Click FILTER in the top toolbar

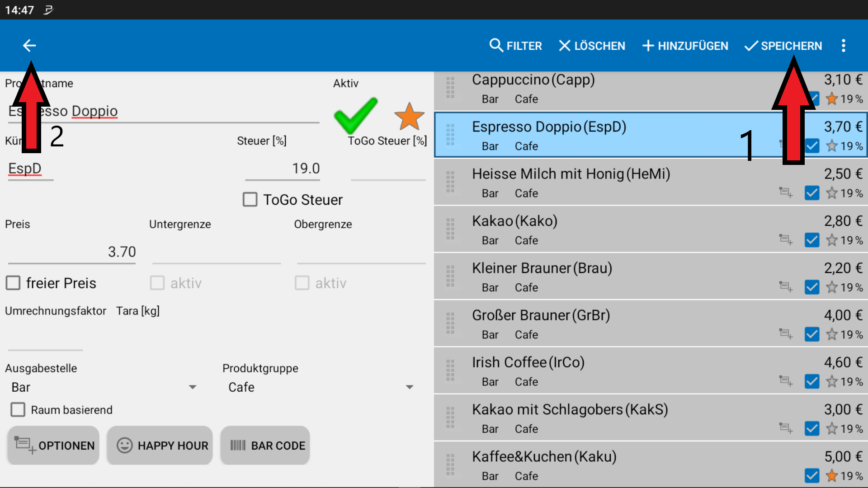pyautogui.click(x=515, y=46)
